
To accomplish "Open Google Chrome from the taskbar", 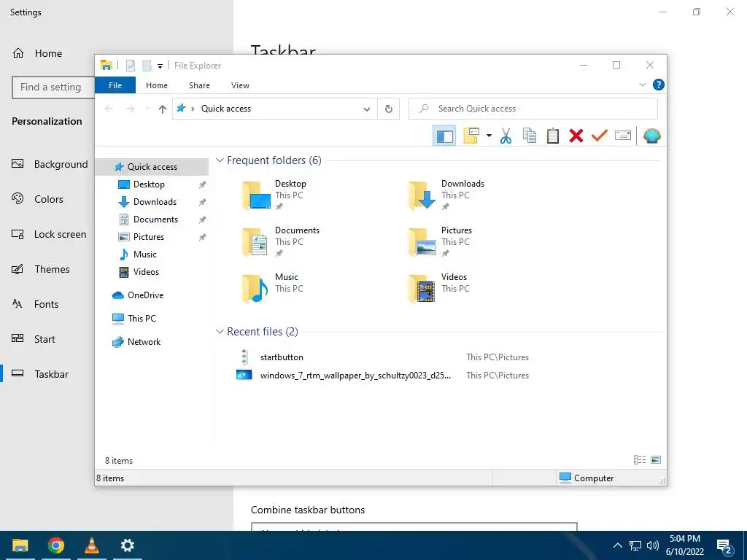I will pos(55,545).
